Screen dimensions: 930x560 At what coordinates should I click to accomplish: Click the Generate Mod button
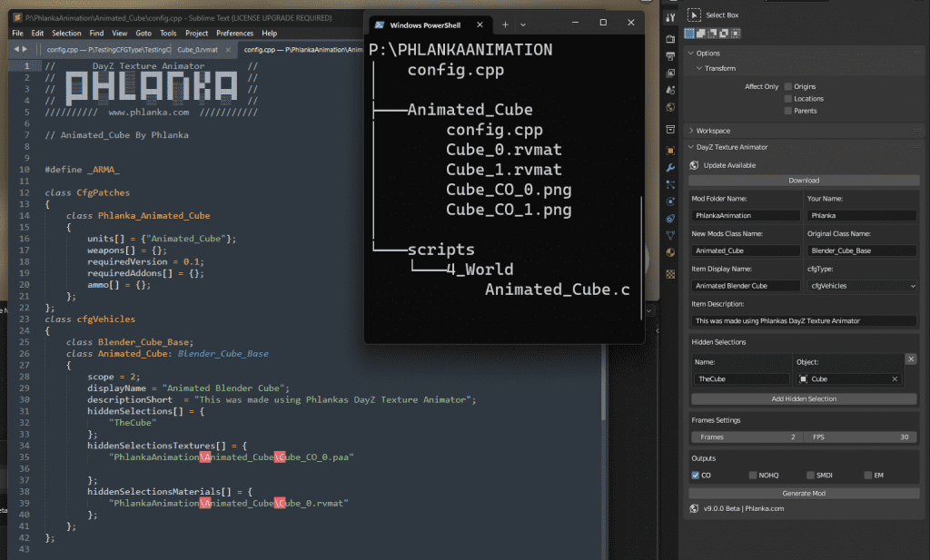803,493
